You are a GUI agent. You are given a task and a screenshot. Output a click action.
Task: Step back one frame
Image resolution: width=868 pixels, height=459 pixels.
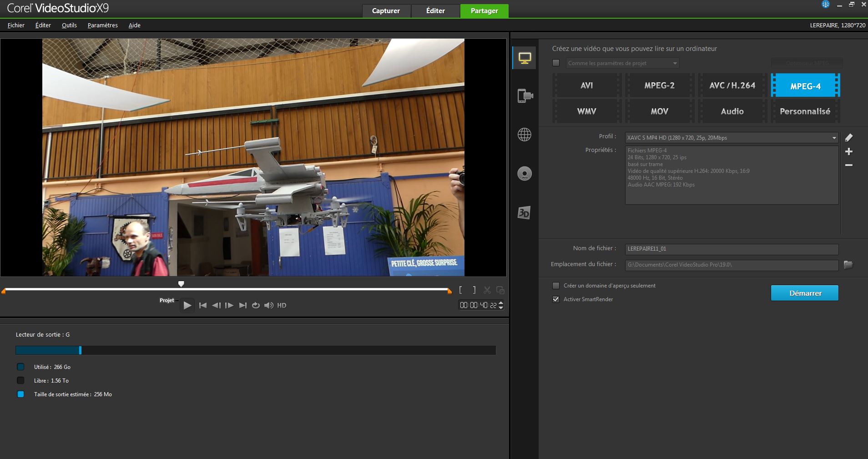click(x=217, y=305)
